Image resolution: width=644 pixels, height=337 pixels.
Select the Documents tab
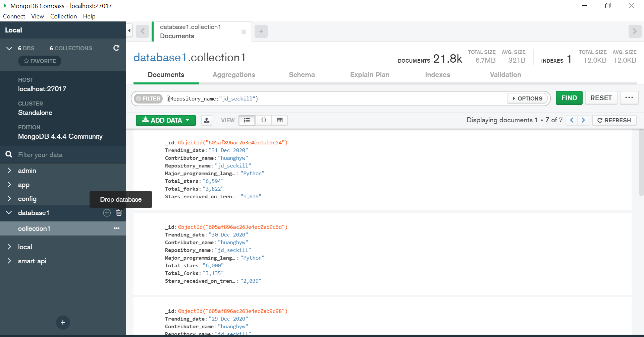[166, 75]
